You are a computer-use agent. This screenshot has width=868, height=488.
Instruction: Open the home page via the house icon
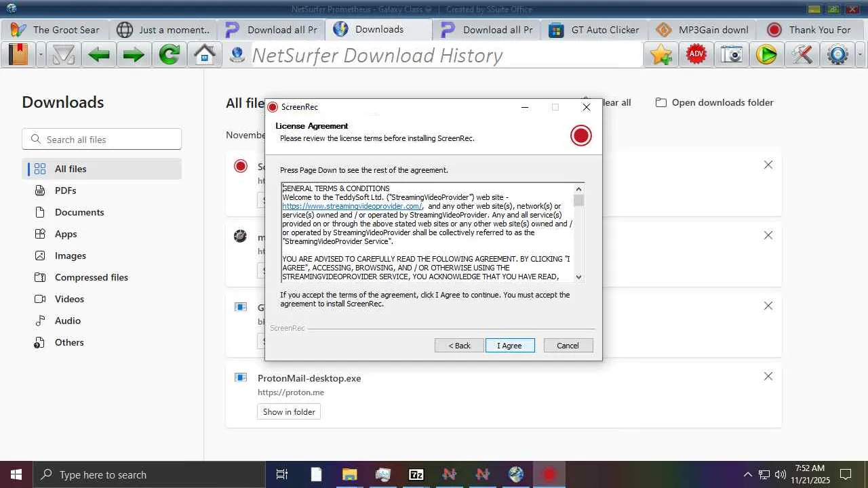[204, 54]
